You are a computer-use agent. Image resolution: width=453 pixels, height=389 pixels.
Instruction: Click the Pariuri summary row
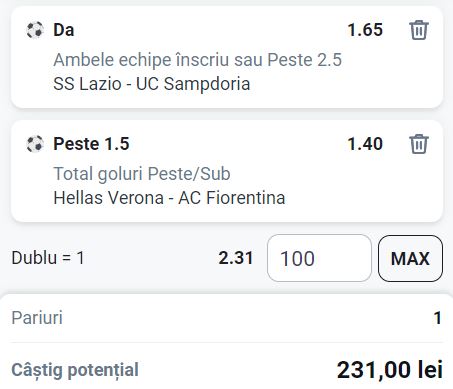tap(227, 318)
